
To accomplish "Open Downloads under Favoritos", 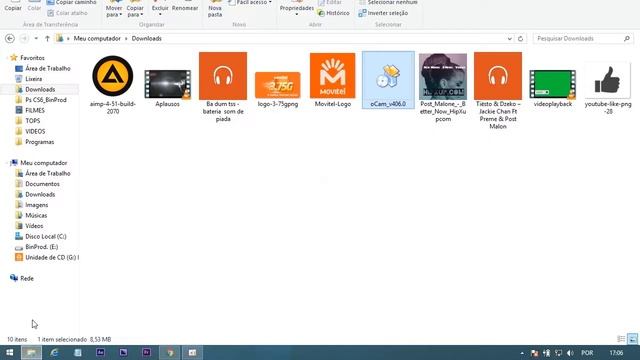I will click(x=35, y=89).
